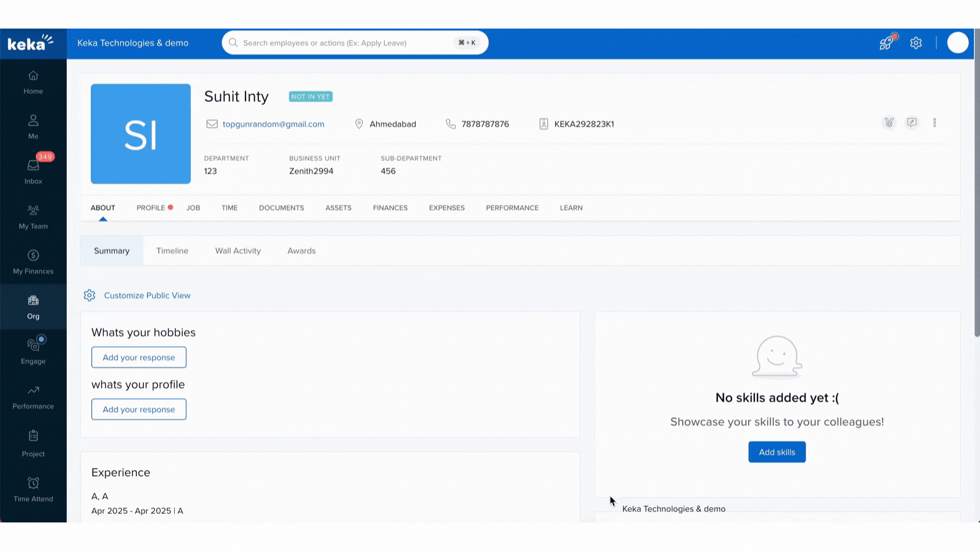Open the DOCUMENTS tab
The image size is (980, 551).
point(281,208)
